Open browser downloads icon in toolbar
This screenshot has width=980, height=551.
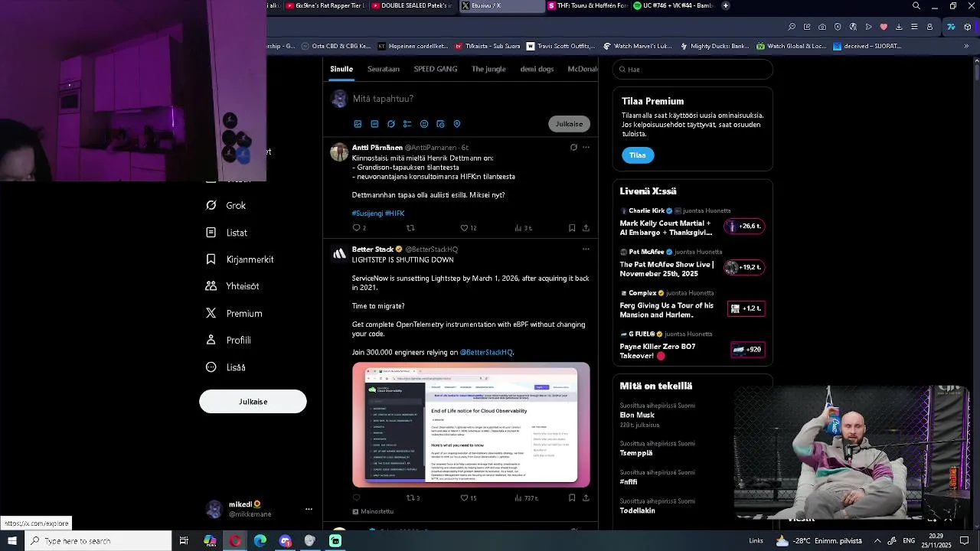pos(899,27)
